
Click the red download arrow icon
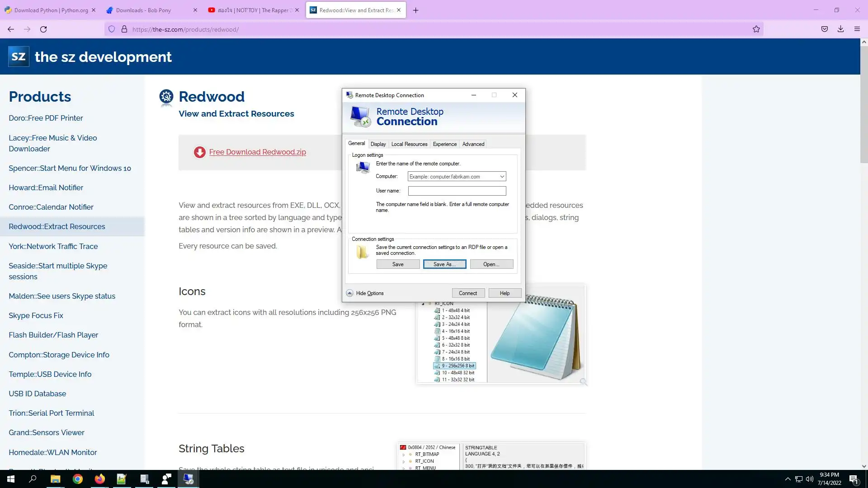pyautogui.click(x=199, y=152)
